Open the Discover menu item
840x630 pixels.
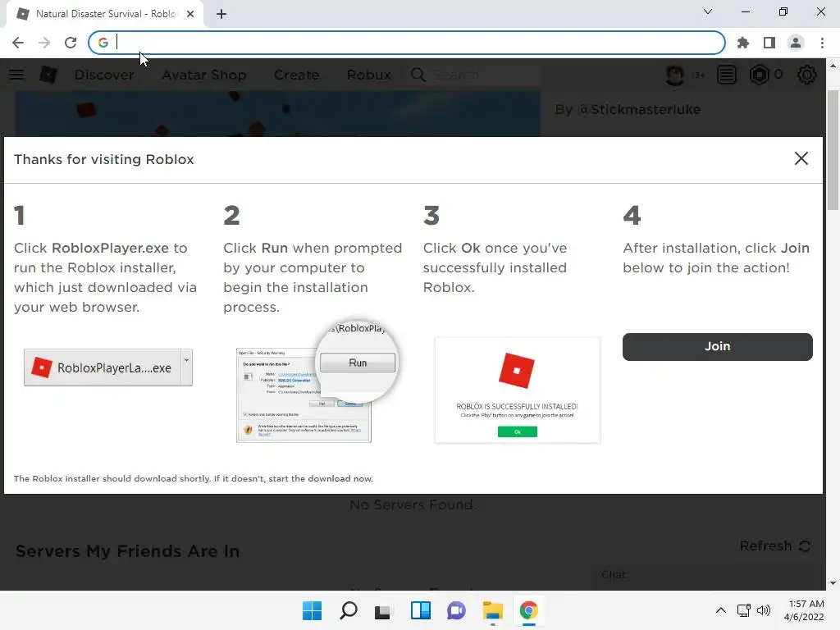coord(104,75)
